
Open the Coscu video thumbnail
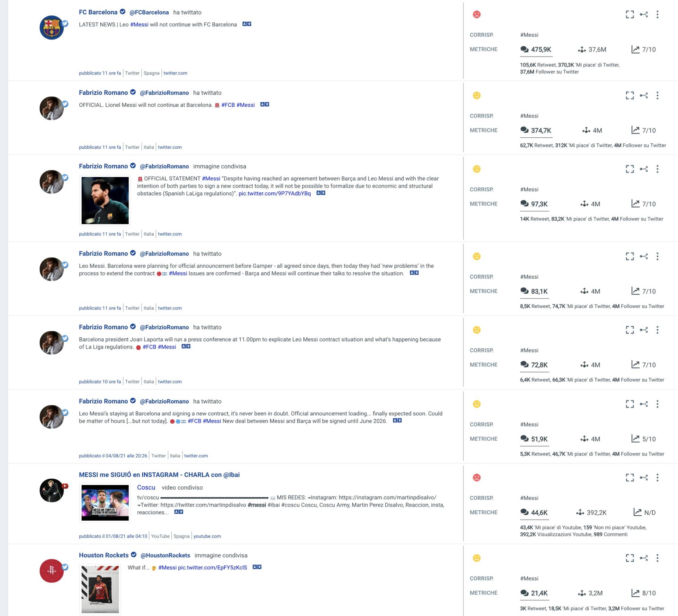coord(105,503)
